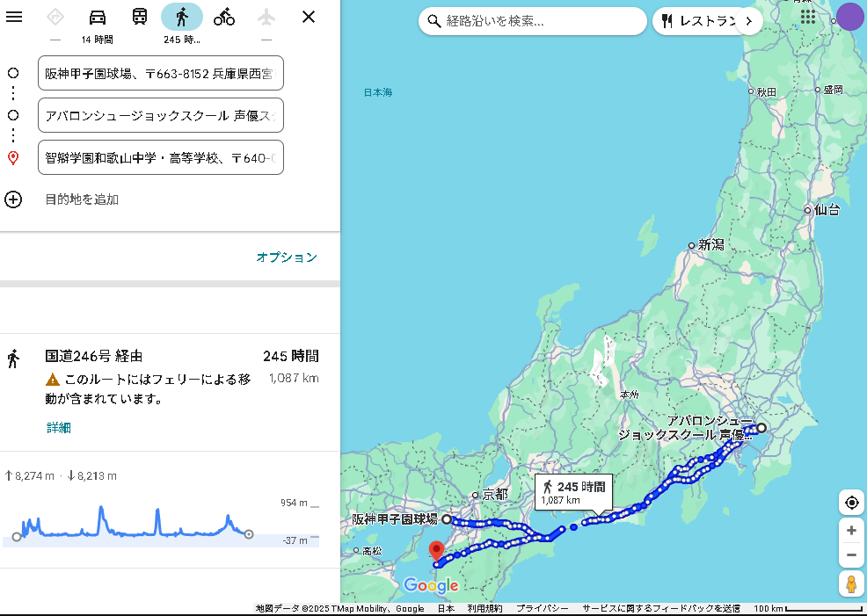This screenshot has height=616, width=867.
Task: Switch to public transit mode
Action: point(139,17)
